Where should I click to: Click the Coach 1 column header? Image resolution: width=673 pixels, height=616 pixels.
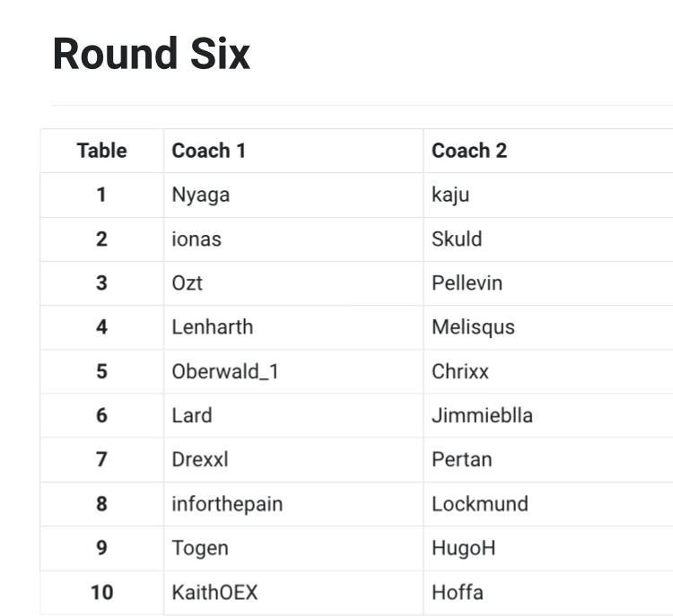tap(208, 151)
